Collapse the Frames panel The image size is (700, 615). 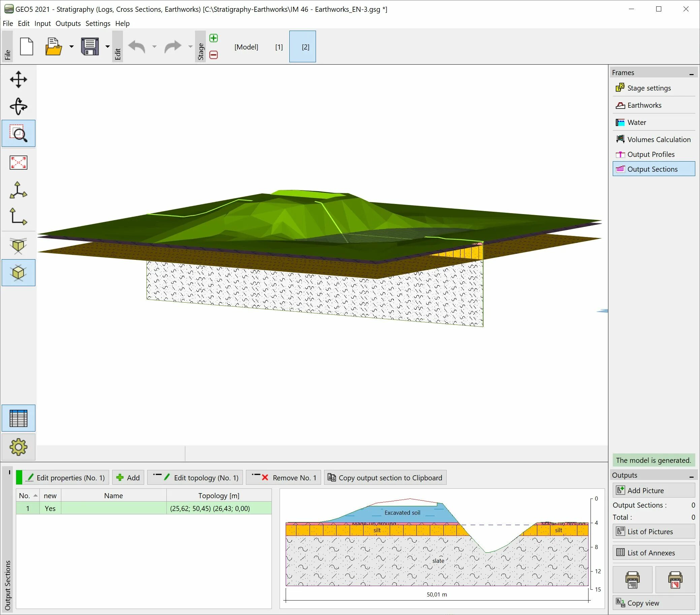[692, 73]
